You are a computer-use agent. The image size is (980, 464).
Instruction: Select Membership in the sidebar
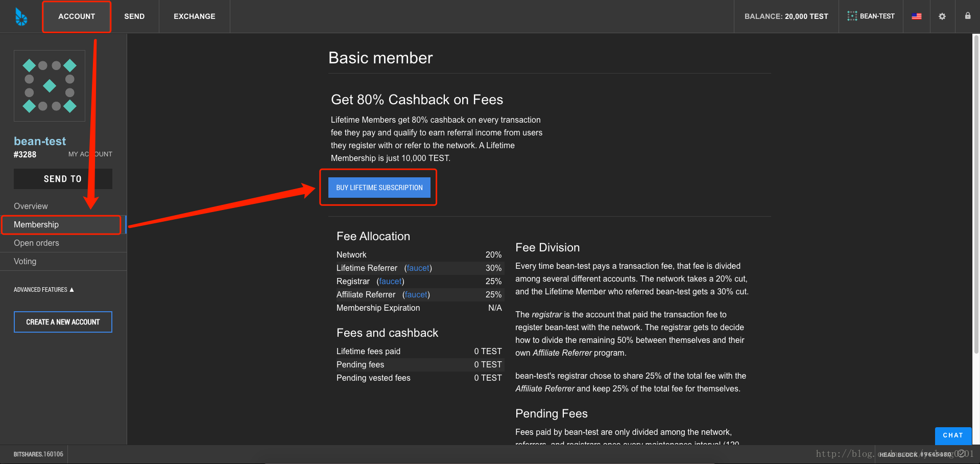tap(63, 224)
